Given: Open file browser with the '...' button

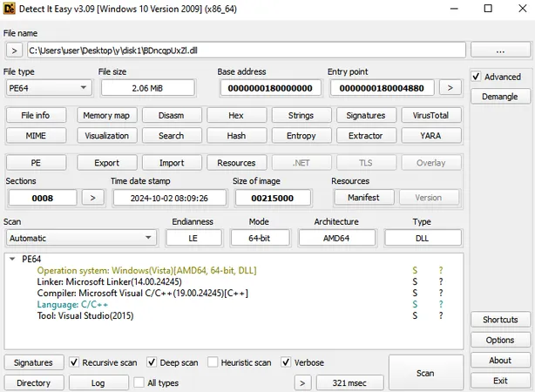Looking at the screenshot, I should tap(500, 51).
